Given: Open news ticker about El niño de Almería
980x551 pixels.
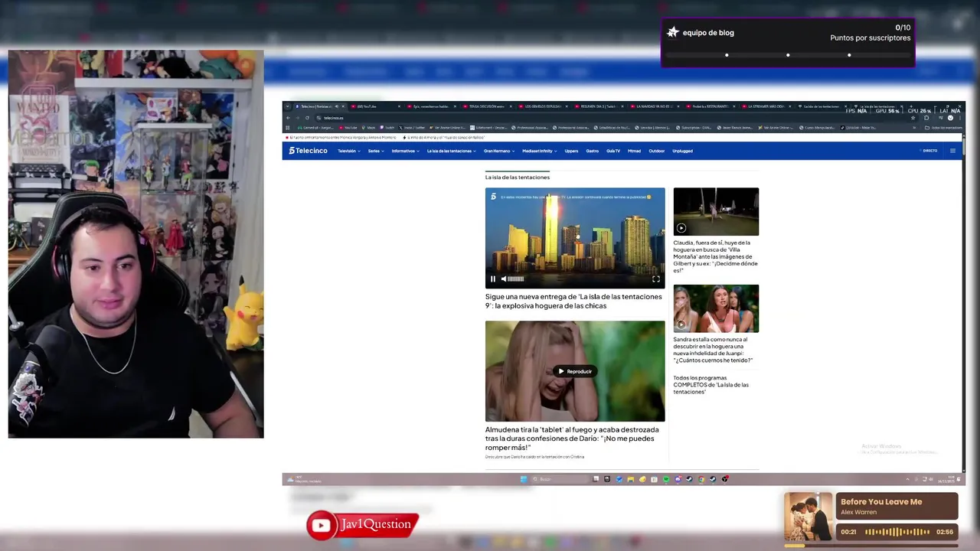Looking at the screenshot, I should (x=443, y=137).
